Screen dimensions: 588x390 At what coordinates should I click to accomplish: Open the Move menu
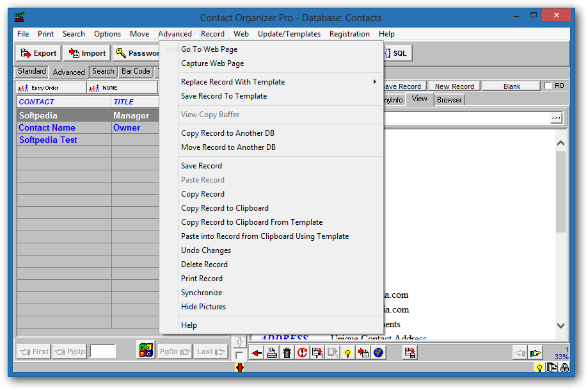coord(139,34)
